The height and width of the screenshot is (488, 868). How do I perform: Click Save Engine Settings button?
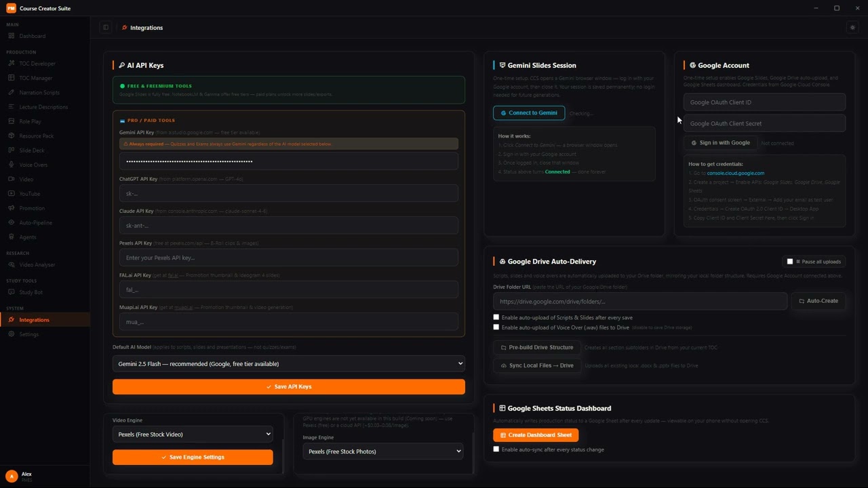[193, 457]
